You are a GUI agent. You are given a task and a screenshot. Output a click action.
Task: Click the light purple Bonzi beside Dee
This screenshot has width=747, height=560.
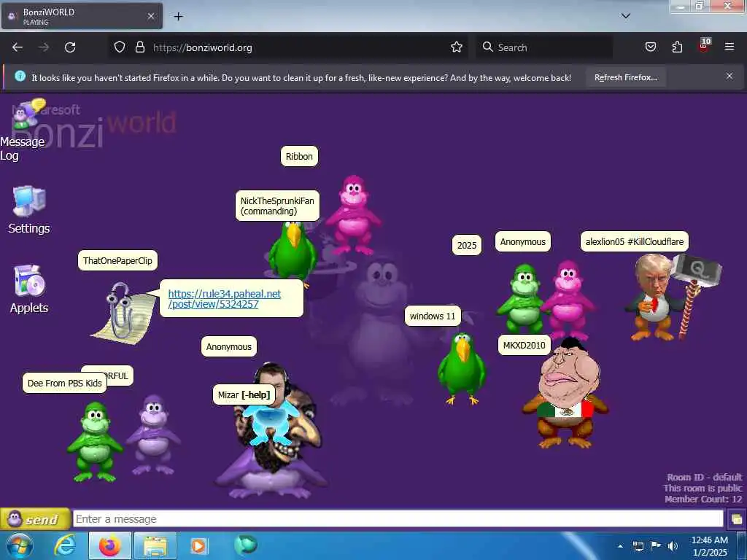point(153,435)
